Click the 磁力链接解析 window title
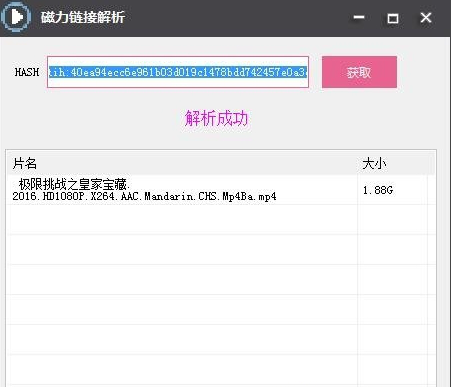 tap(83, 17)
